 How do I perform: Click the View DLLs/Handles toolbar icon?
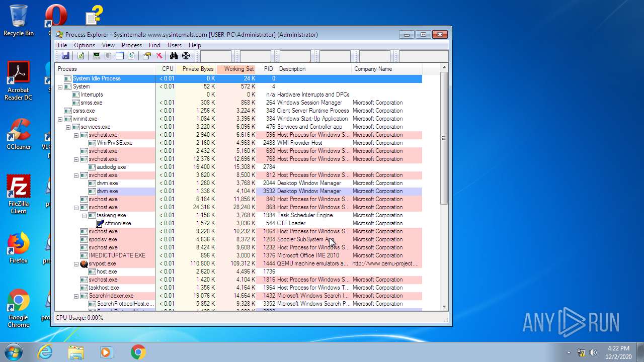(x=131, y=56)
